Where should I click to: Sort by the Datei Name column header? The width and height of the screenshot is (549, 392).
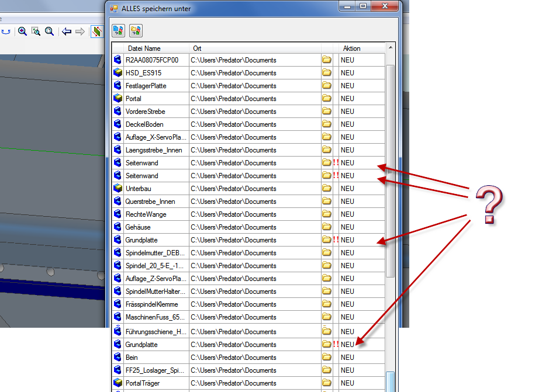click(x=156, y=48)
